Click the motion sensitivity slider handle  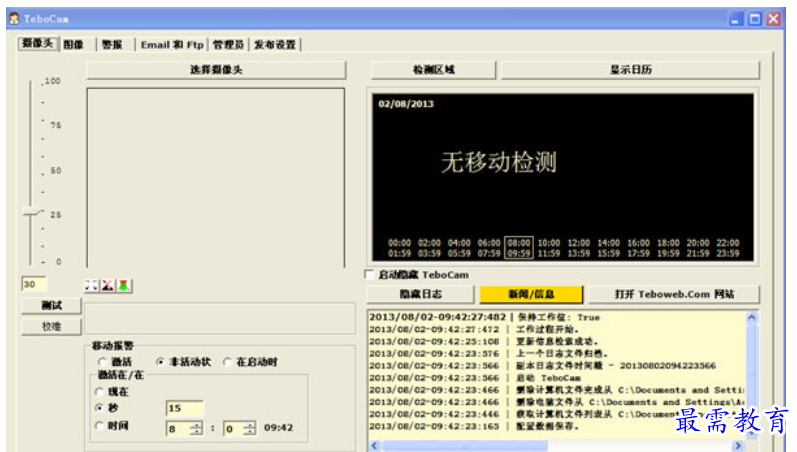click(32, 212)
